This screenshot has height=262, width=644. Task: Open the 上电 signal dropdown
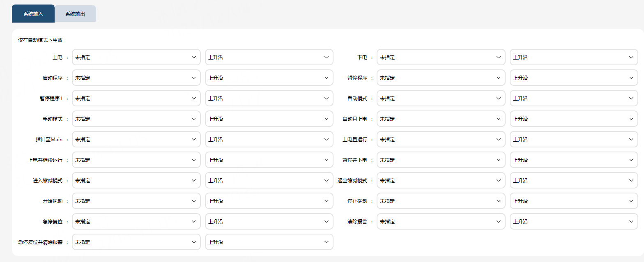point(136,57)
